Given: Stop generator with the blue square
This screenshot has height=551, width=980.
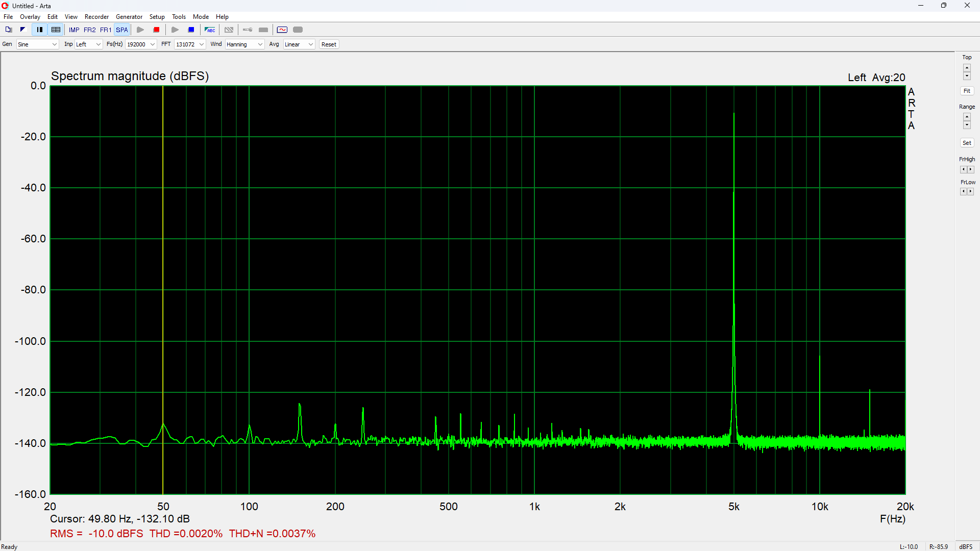Looking at the screenshot, I should pyautogui.click(x=191, y=30).
